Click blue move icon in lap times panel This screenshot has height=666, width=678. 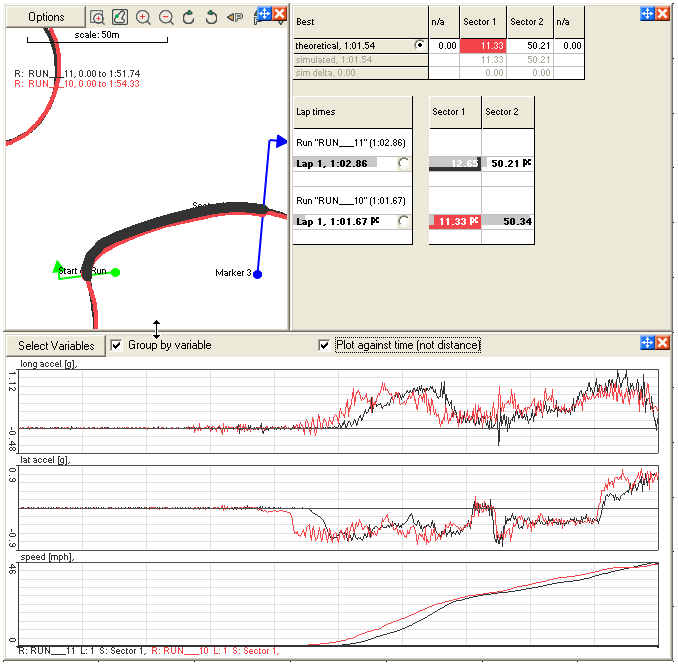[x=647, y=14]
